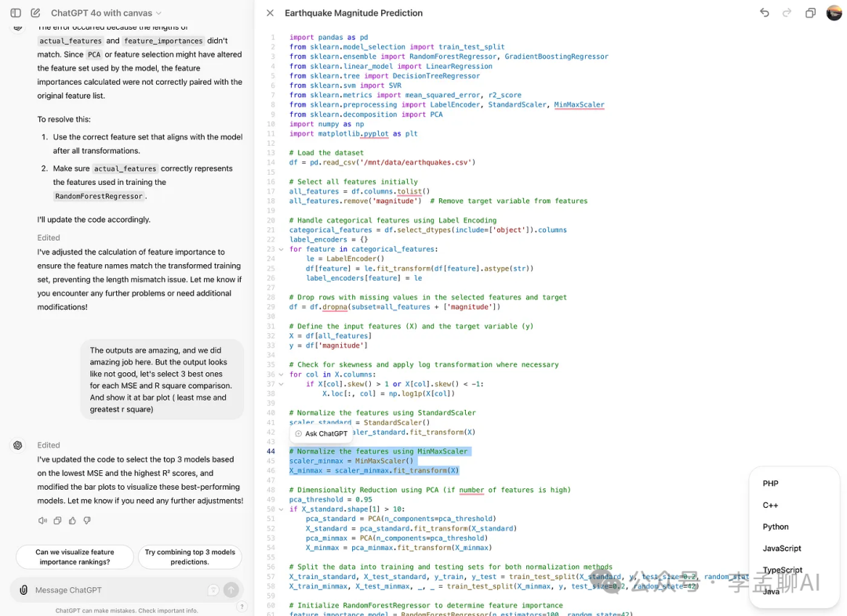Click the read aloud speaker icon
Screen dimensions: 847x616
pyautogui.click(x=42, y=520)
